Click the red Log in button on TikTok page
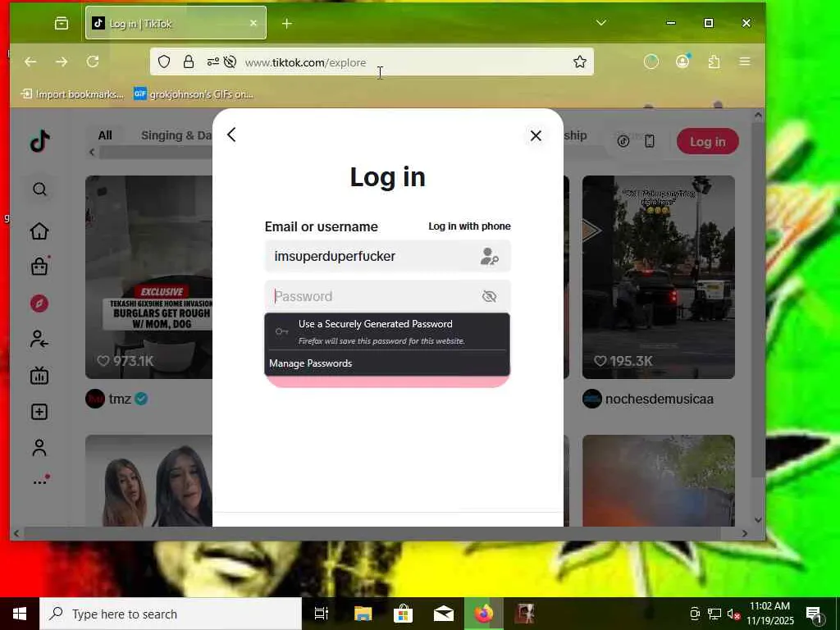Viewport: 840px width, 630px height. (x=708, y=141)
